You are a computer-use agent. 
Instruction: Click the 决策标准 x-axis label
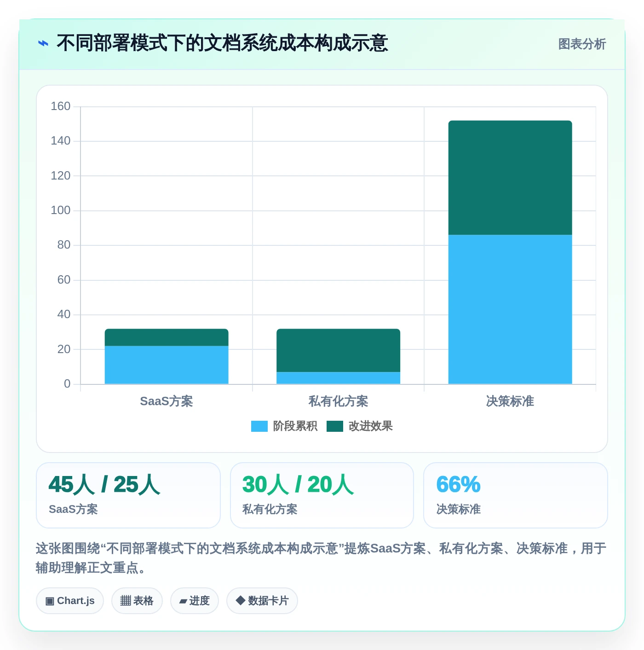point(510,401)
